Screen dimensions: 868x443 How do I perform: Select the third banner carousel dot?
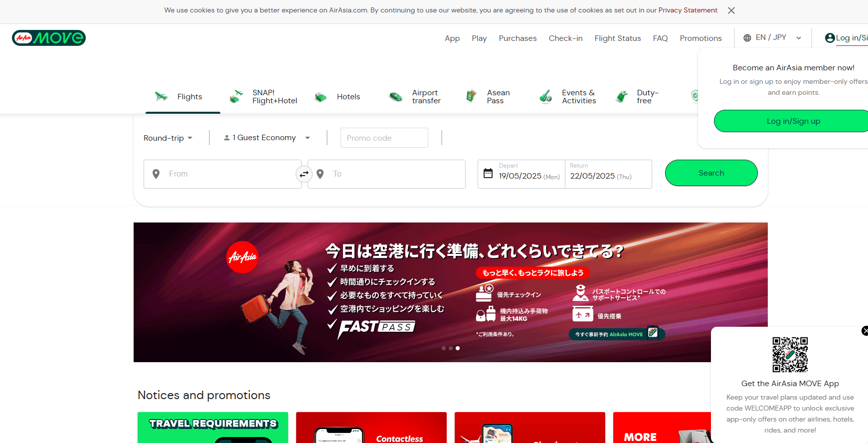point(458,348)
